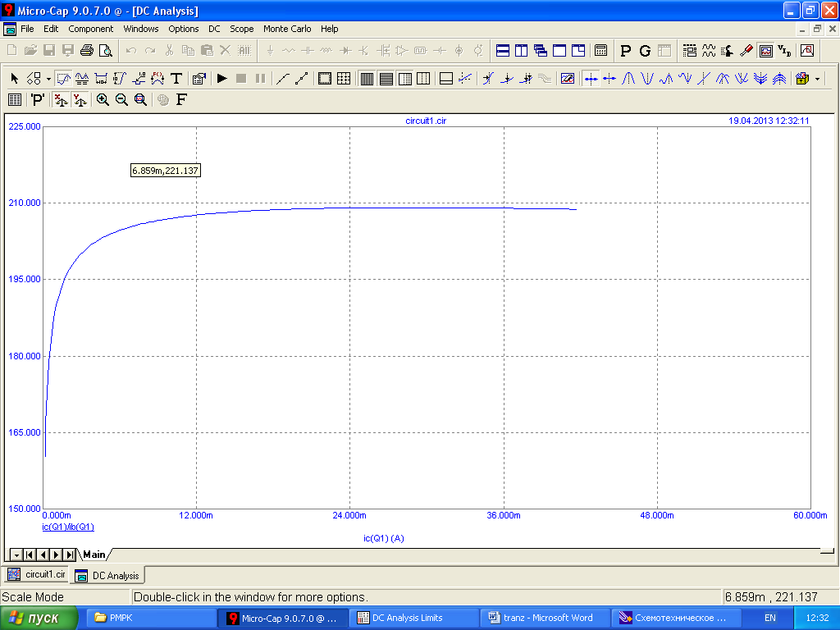Click the double sine waveforms icon

[708, 50]
